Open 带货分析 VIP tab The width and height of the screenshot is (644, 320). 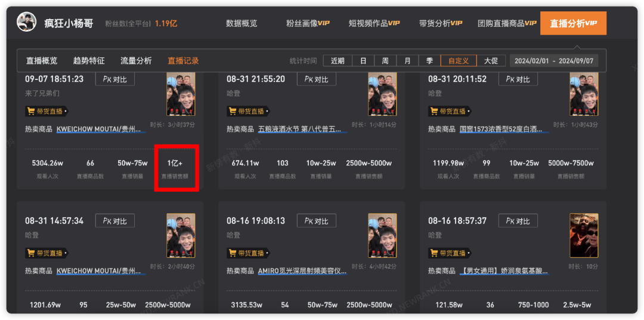click(441, 23)
